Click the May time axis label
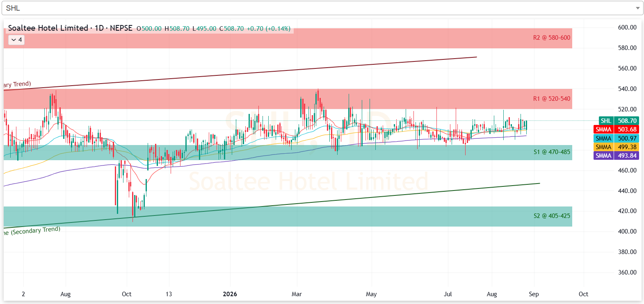Viewport: 644px width, 304px height. tap(371, 294)
